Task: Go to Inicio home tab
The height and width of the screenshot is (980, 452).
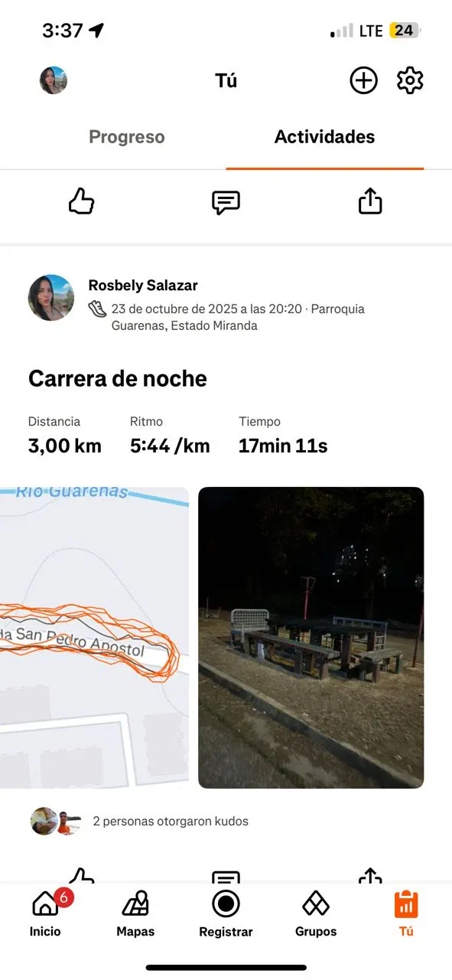Action: tap(45, 913)
